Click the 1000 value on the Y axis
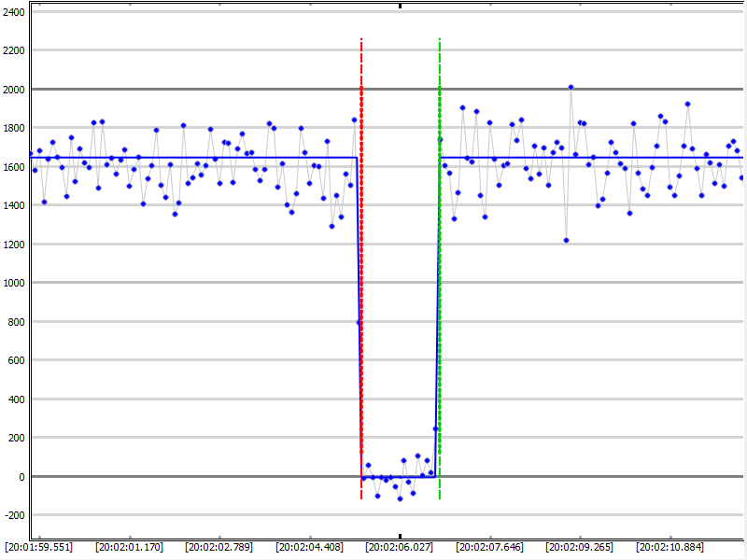Image resolution: width=747 pixels, height=560 pixels. [14, 283]
